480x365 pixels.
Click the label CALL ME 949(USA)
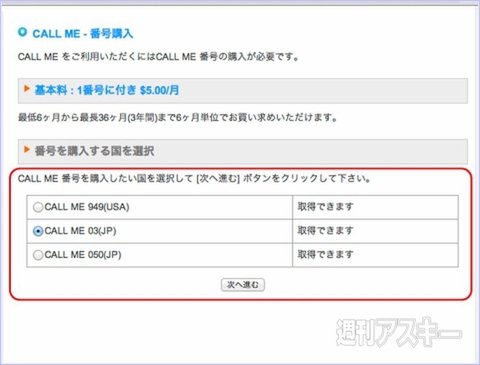(x=87, y=207)
